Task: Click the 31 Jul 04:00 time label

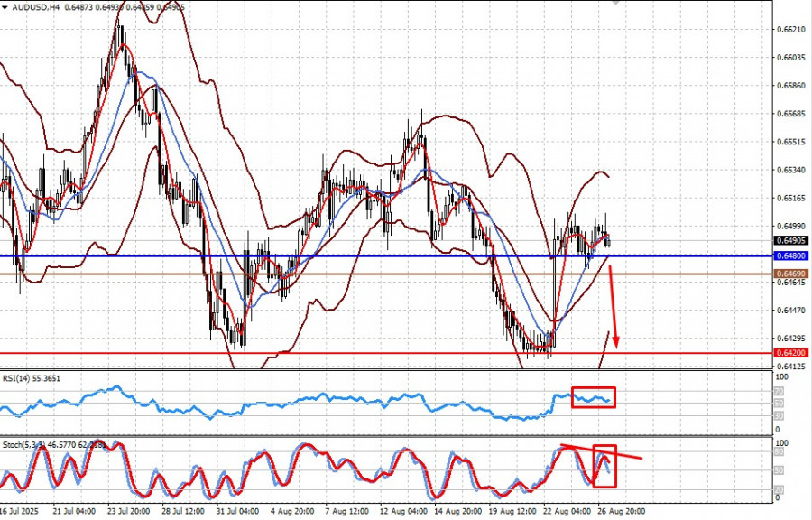Action: [237, 511]
